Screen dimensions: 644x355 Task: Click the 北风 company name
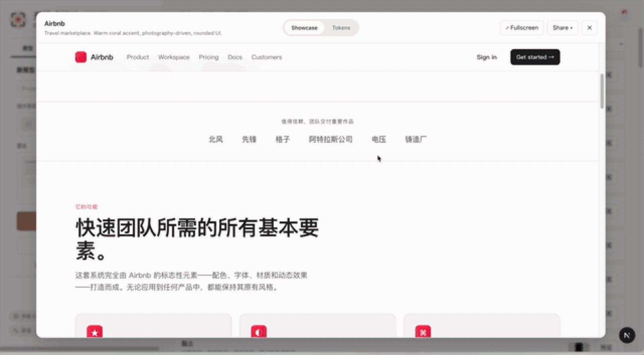(x=216, y=139)
